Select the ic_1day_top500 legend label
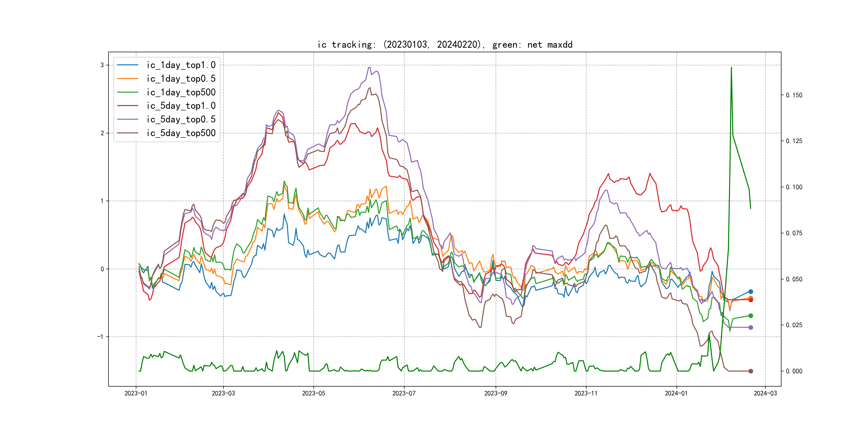868x434 pixels. (x=181, y=92)
